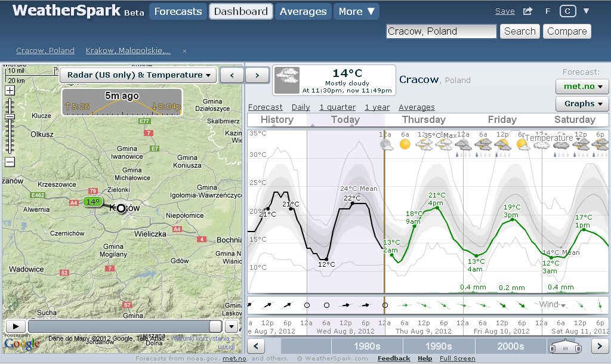Select the History day header

(x=277, y=120)
